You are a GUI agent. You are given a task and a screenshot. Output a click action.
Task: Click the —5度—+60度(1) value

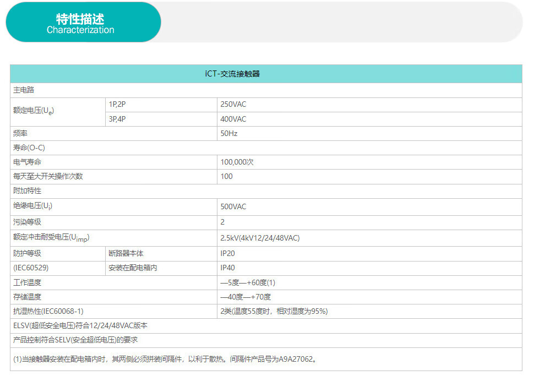(x=248, y=283)
